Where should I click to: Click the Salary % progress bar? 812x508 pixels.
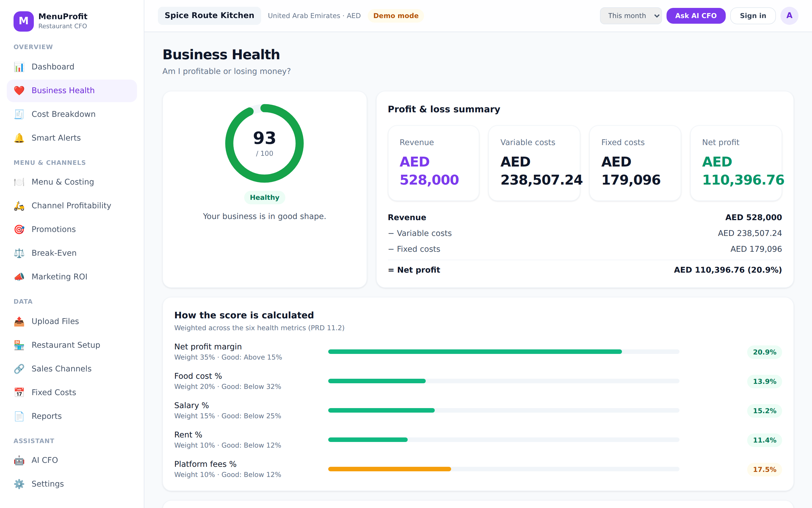click(x=504, y=410)
